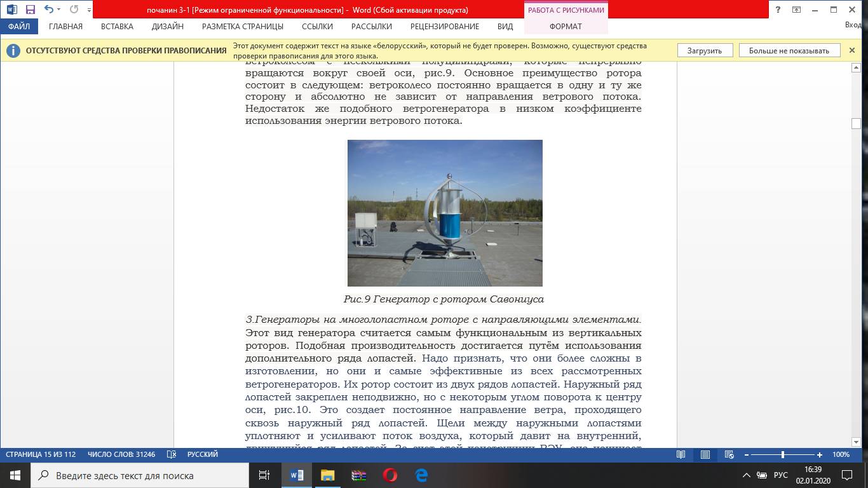The image size is (868, 488).
Task: Click the proofing errors icon in status bar
Action: (x=171, y=454)
